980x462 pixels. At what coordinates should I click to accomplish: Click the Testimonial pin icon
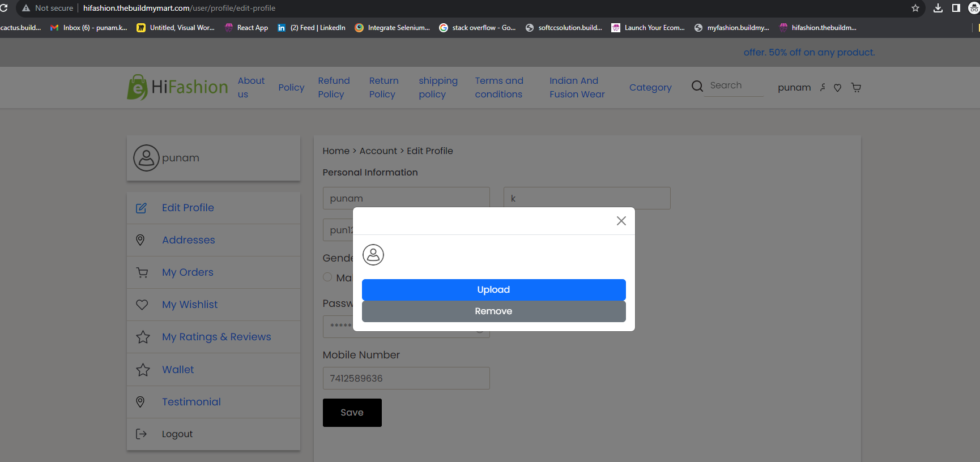click(140, 402)
